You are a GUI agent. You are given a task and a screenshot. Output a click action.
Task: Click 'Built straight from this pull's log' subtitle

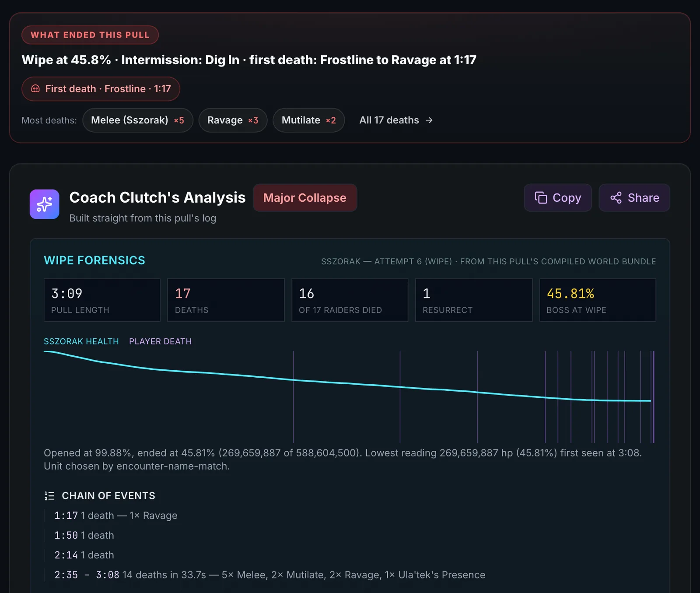coord(143,218)
